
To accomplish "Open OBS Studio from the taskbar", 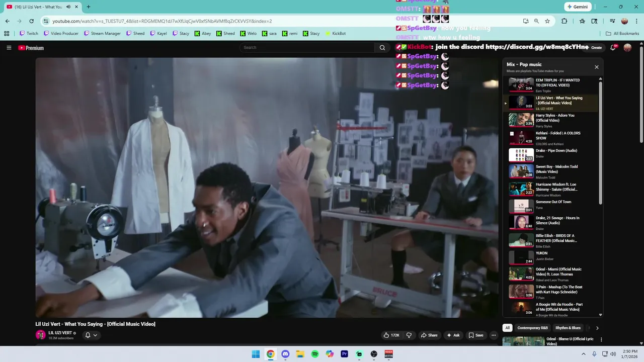I will pyautogui.click(x=374, y=354).
